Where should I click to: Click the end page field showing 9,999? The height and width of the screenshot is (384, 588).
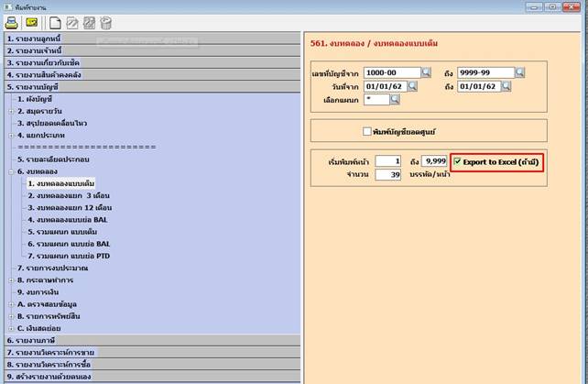pos(434,161)
